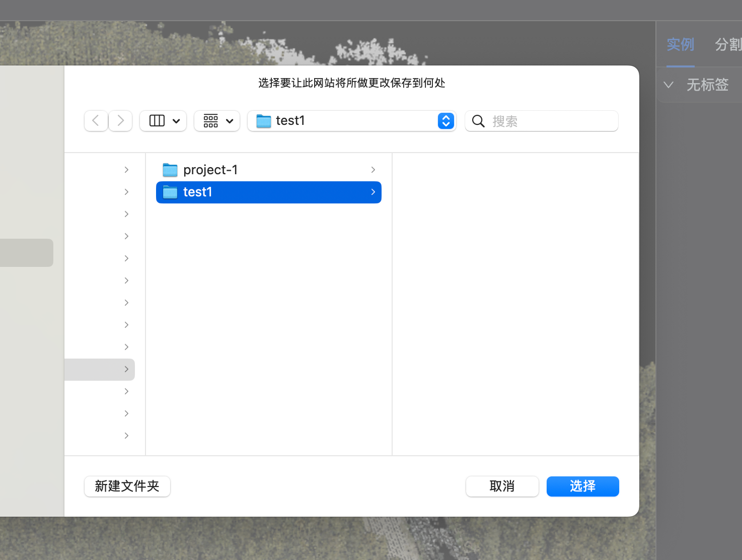The height and width of the screenshot is (560, 742).
Task: Click the 新建文件夹 button
Action: pyautogui.click(x=127, y=486)
